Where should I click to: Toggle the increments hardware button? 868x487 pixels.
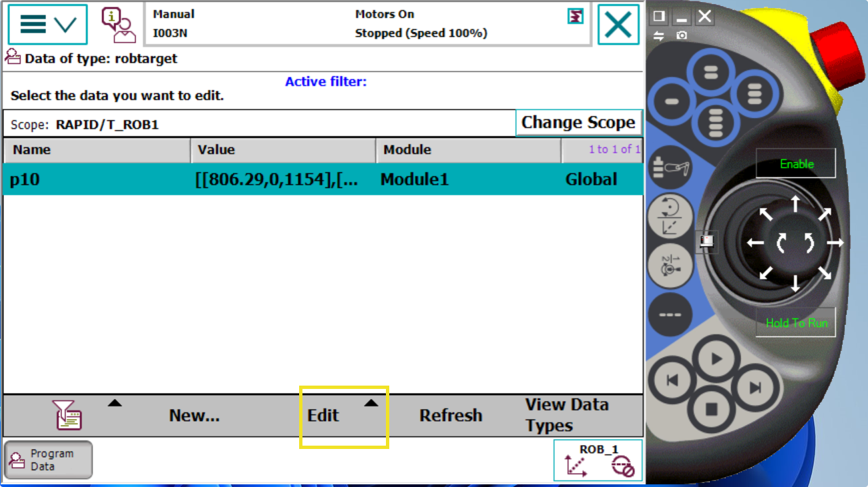click(670, 266)
